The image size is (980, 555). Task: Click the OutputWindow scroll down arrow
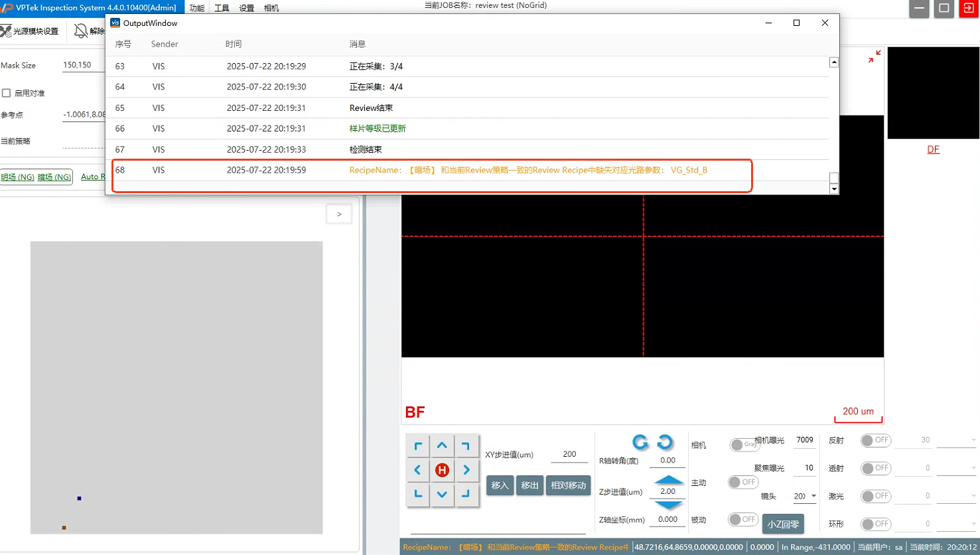pyautogui.click(x=834, y=189)
